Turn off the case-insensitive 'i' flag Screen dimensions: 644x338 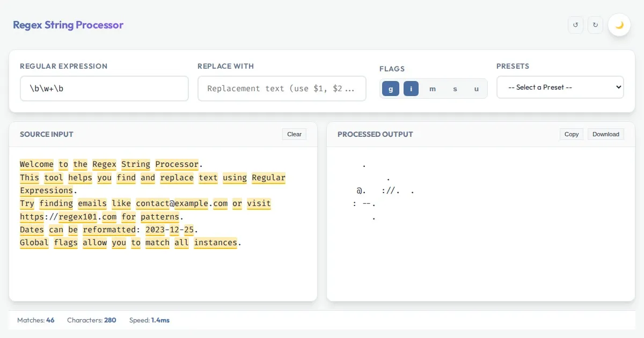pyautogui.click(x=411, y=89)
